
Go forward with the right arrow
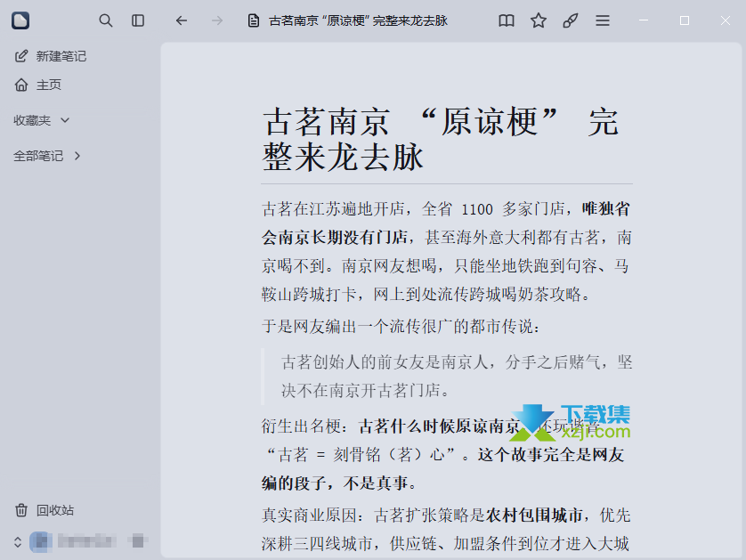click(x=217, y=20)
